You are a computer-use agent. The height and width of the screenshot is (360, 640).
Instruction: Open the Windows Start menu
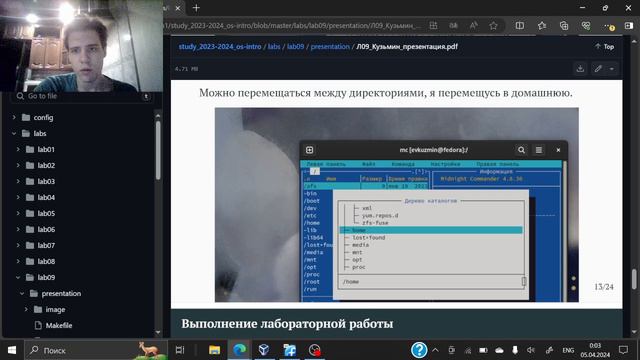12,350
